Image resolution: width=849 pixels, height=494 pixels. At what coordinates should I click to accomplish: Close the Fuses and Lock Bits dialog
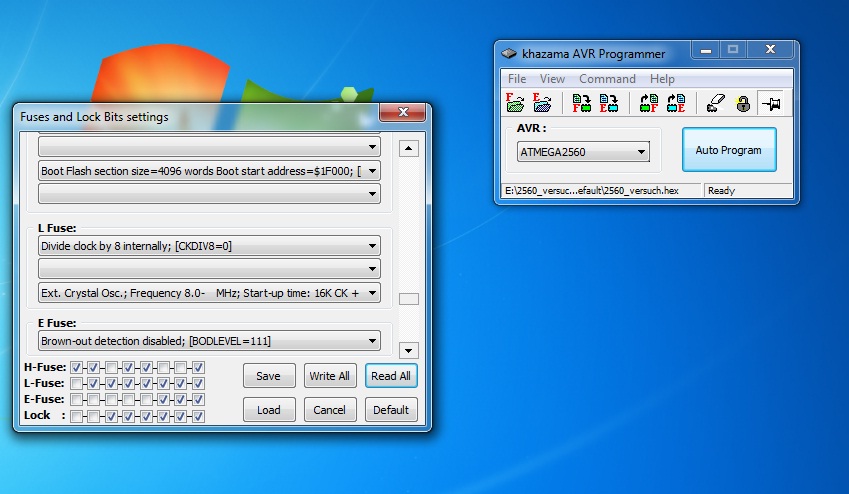[403, 112]
